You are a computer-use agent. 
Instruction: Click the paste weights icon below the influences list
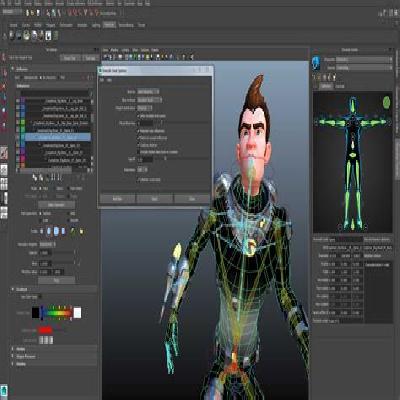(x=41, y=177)
